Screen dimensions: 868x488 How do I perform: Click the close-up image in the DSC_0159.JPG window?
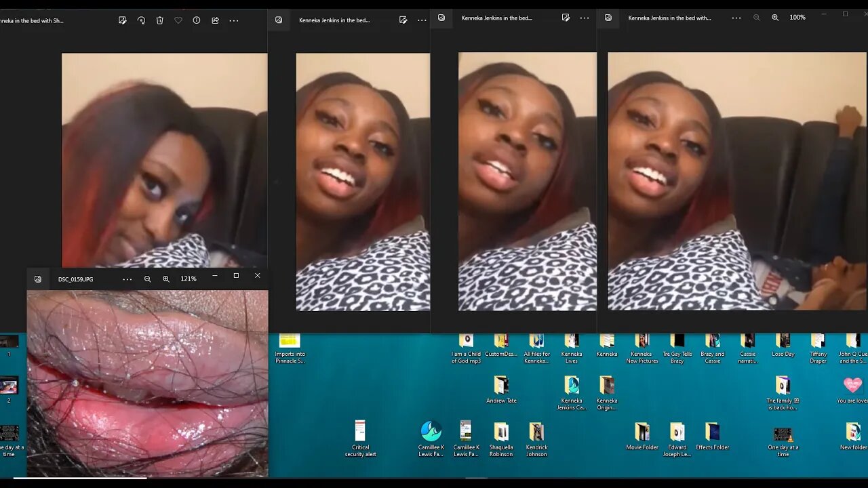coord(147,384)
